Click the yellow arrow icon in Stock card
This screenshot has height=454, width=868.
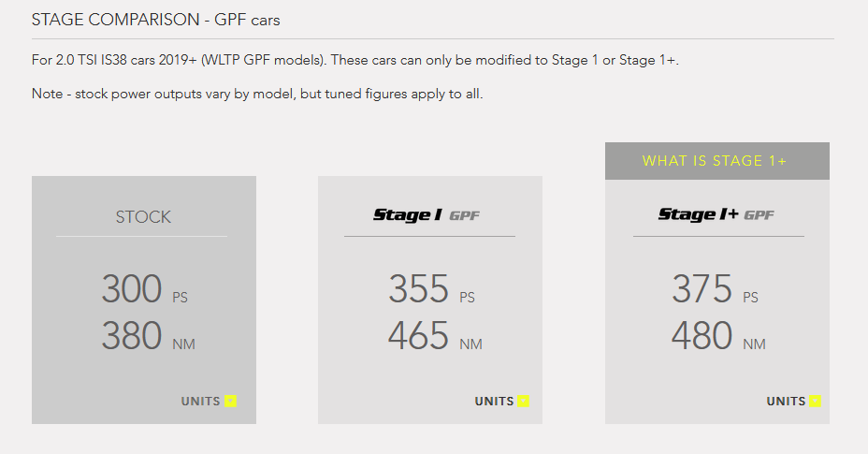click(230, 402)
